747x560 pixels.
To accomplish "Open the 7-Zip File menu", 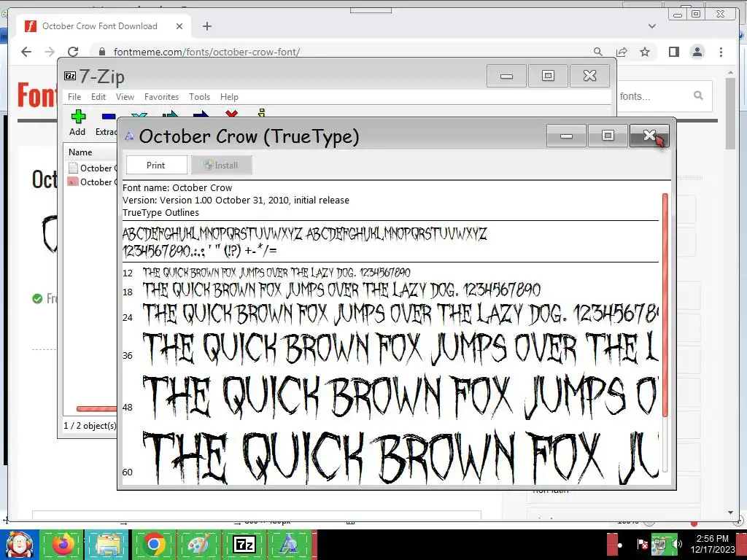I will click(74, 97).
